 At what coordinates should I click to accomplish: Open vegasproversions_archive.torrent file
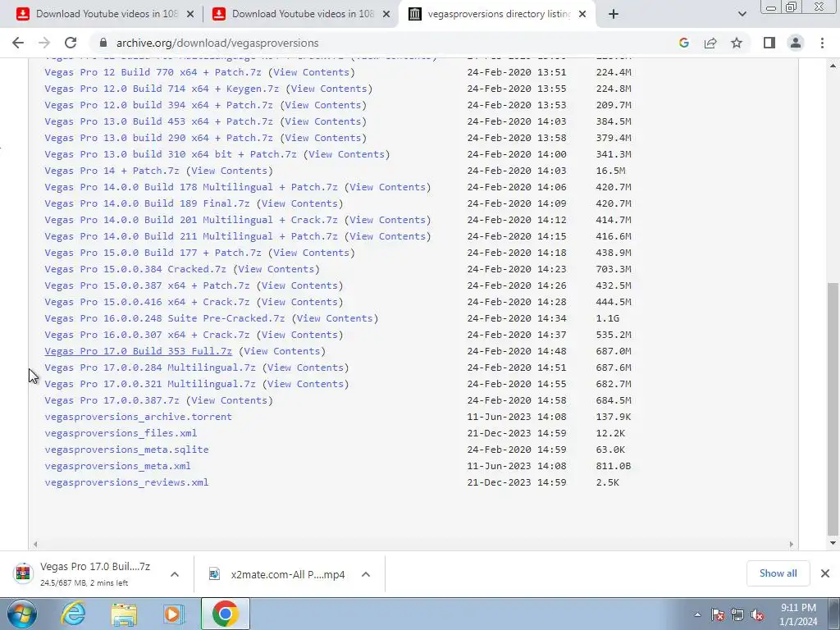pos(138,417)
